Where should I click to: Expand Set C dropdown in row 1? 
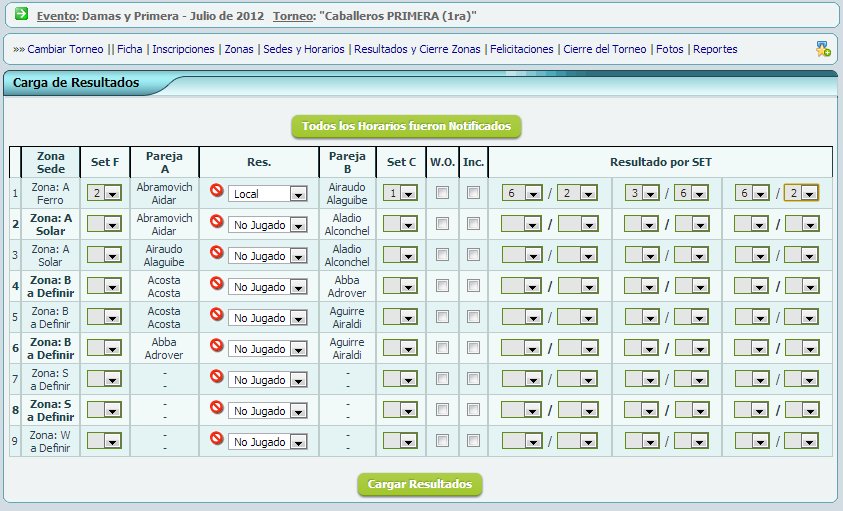[x=400, y=193]
